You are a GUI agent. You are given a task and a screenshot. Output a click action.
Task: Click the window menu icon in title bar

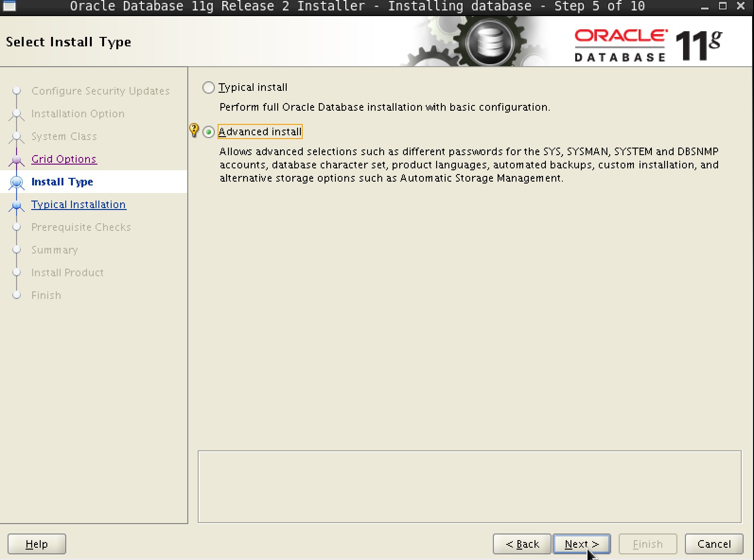point(9,6)
